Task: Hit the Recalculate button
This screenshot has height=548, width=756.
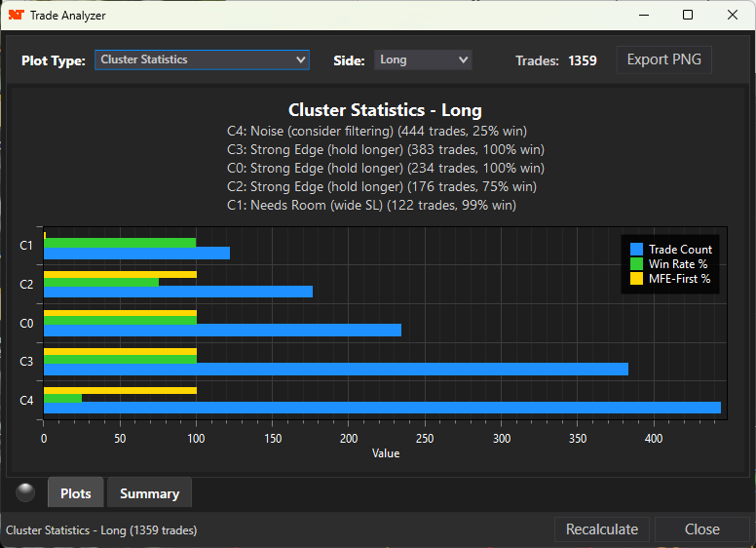Action: pos(602,529)
